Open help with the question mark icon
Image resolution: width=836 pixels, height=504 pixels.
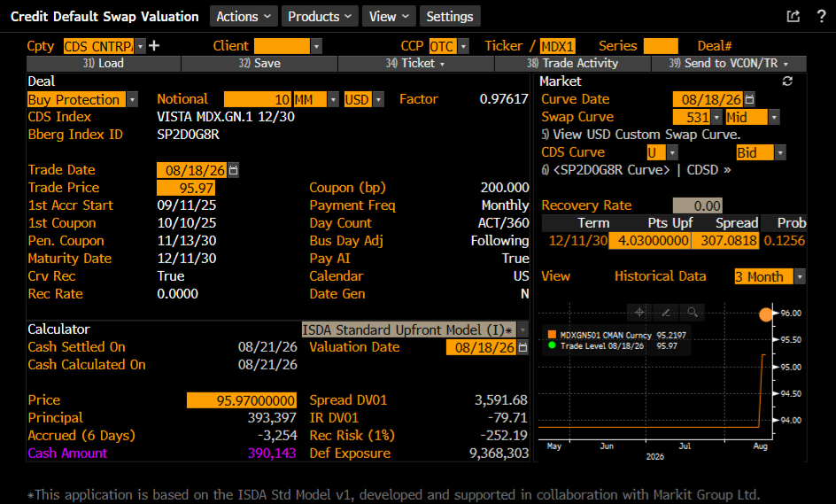click(x=822, y=16)
